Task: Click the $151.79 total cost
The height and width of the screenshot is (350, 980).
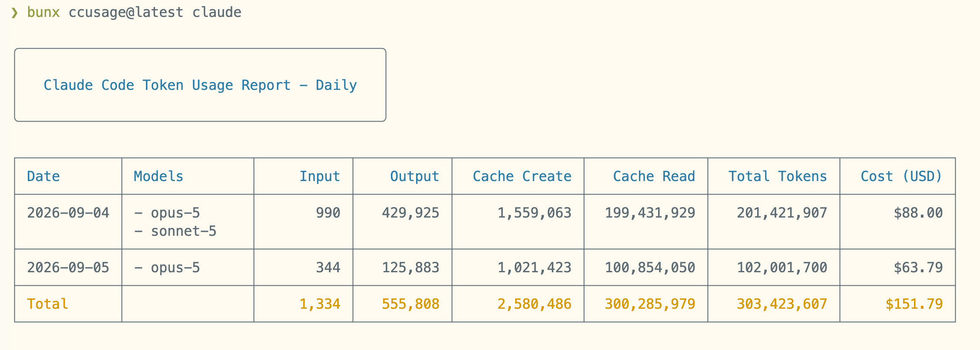Action: [x=914, y=304]
